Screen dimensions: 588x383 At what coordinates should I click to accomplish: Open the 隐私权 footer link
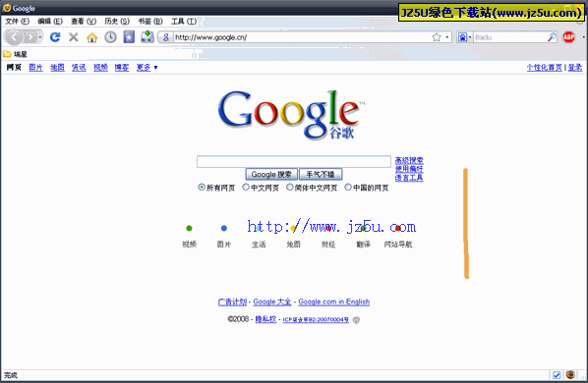coord(265,319)
